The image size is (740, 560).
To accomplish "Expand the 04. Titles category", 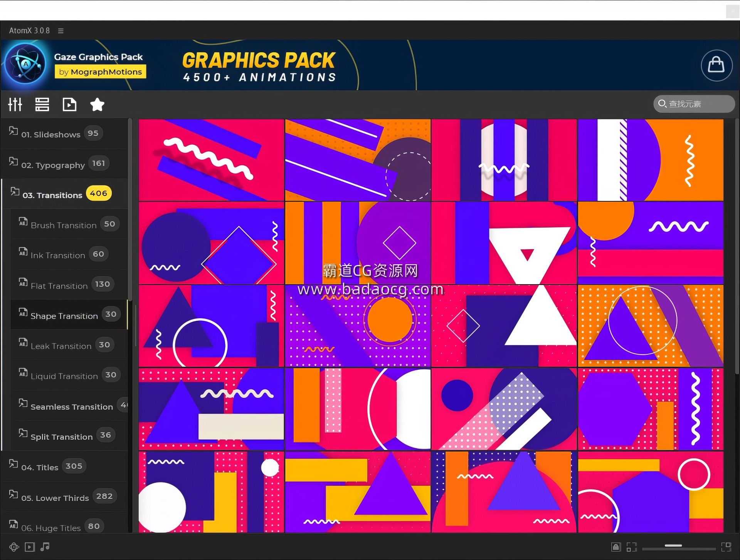I will pyautogui.click(x=64, y=466).
